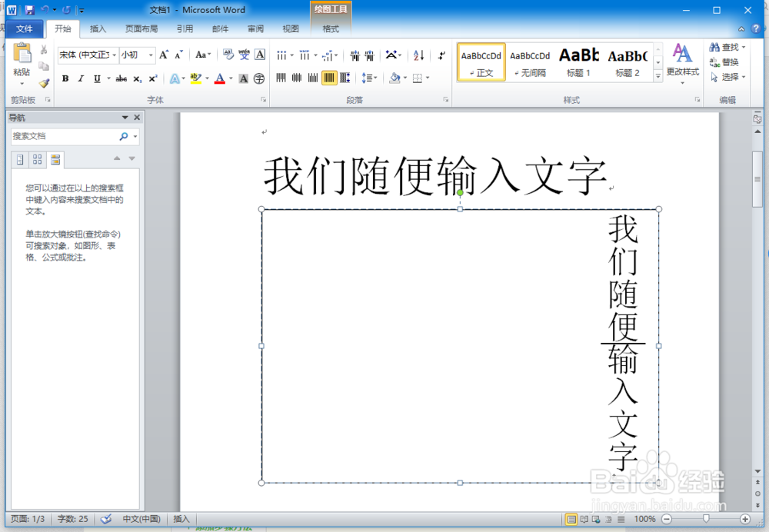This screenshot has height=532, width=769.
Task: Click the increase indent icon
Action: tap(369, 55)
